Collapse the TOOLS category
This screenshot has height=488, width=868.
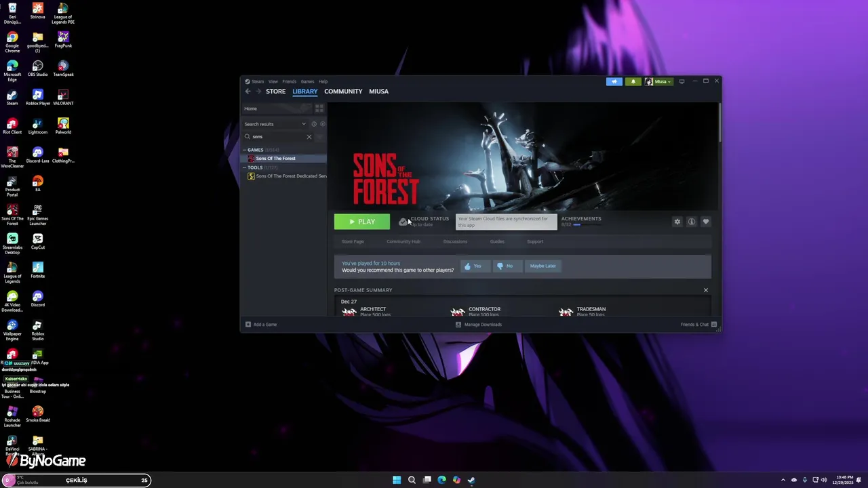click(x=245, y=167)
